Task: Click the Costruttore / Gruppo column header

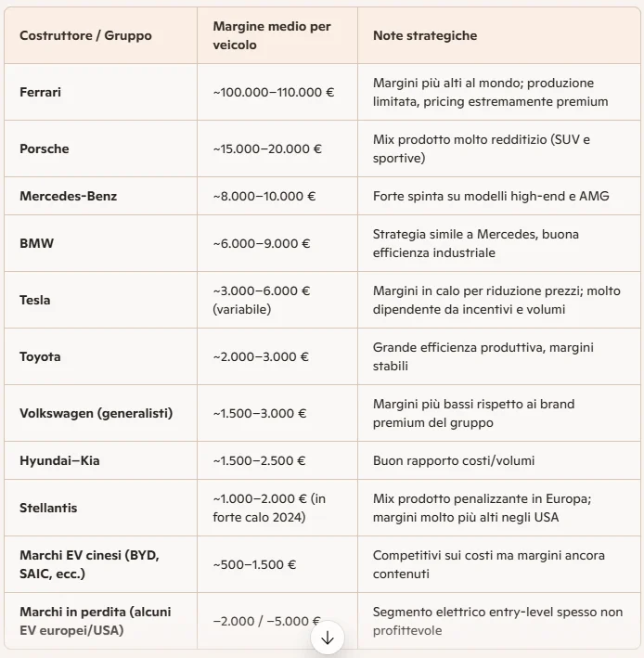Action: 85,35
